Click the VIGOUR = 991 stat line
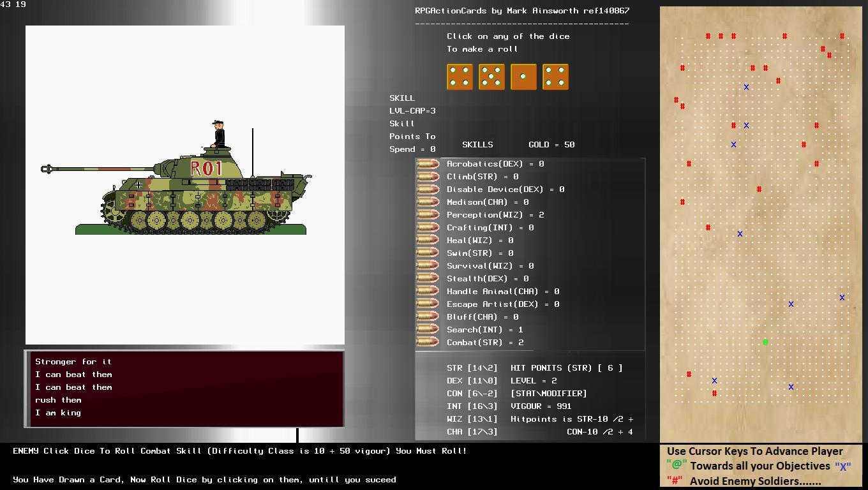This screenshot has width=868, height=490. pyautogui.click(x=542, y=406)
